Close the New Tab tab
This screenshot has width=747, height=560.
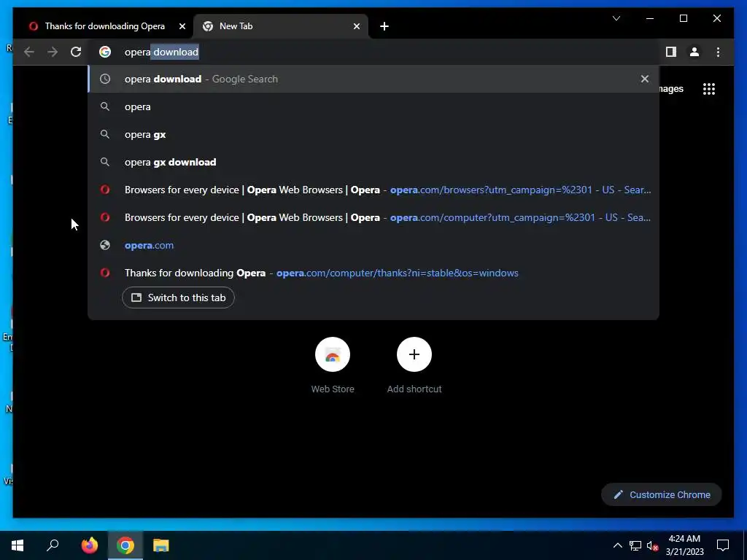pos(356,26)
